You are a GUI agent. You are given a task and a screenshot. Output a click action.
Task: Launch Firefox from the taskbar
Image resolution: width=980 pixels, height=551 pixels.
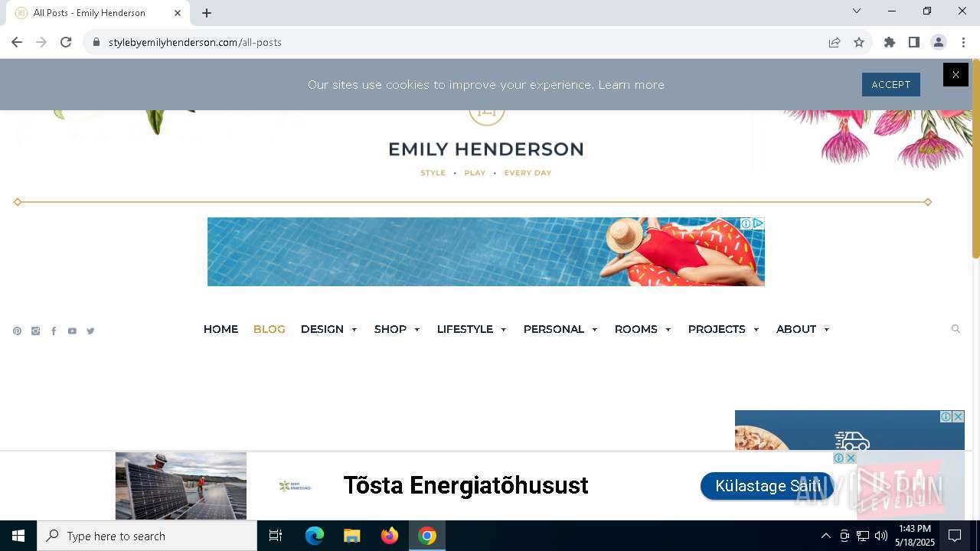click(390, 536)
